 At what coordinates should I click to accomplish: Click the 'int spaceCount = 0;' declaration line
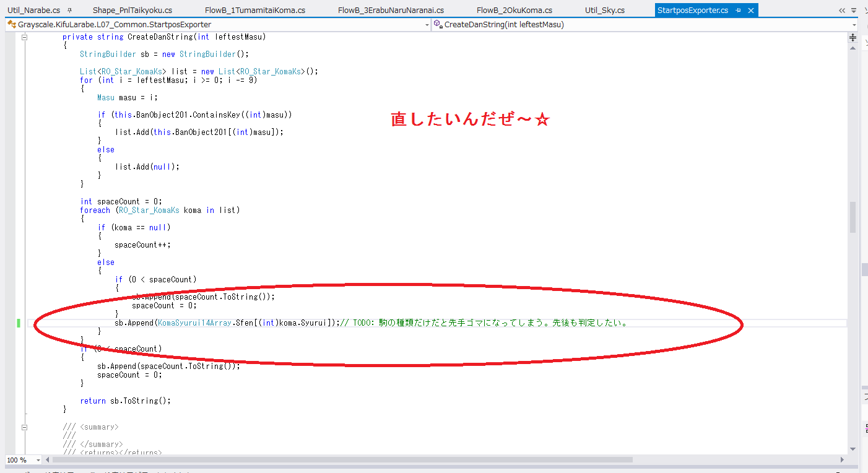(121, 202)
